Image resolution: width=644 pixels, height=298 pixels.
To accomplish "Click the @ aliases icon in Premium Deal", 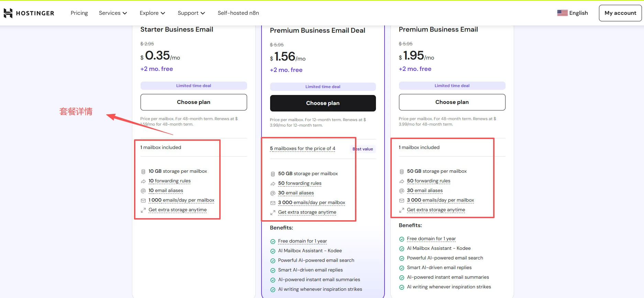I will point(273,193).
